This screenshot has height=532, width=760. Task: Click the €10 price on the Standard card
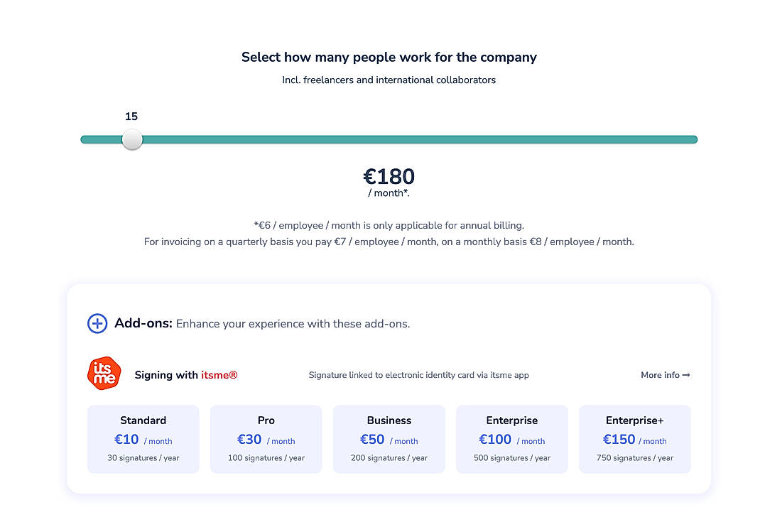126,439
